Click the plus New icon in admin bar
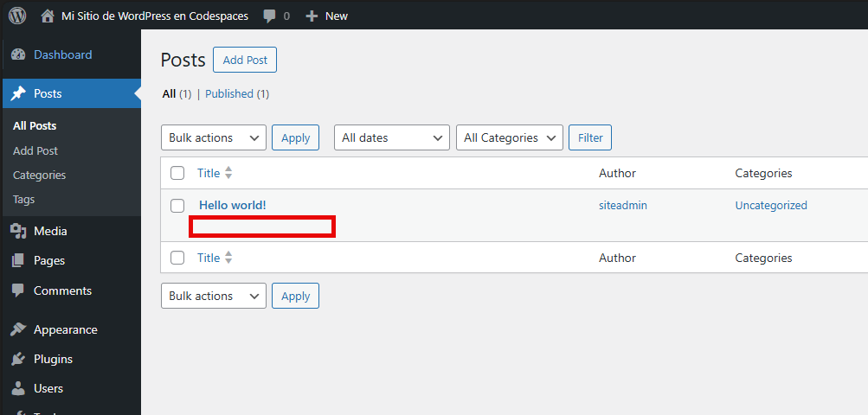Screen dimensions: 868x415 coord(312,16)
